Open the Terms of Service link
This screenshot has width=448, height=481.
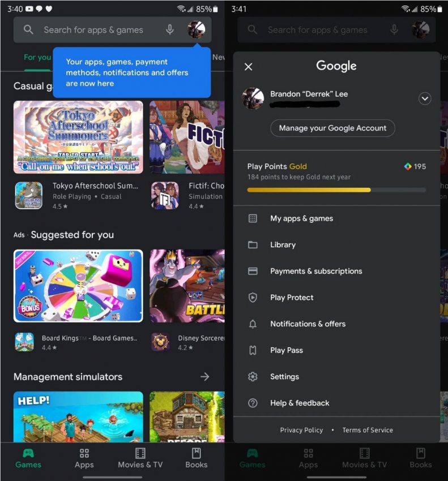[x=368, y=430]
